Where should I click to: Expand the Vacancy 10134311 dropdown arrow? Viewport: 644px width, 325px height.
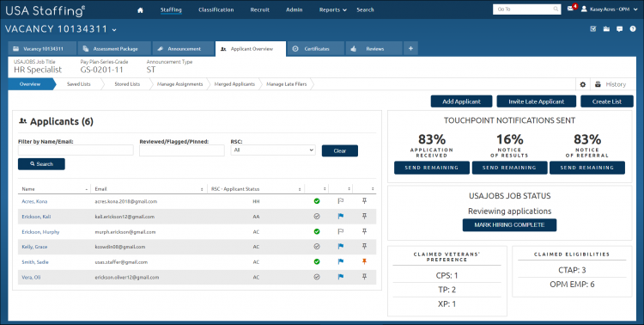coord(114,30)
